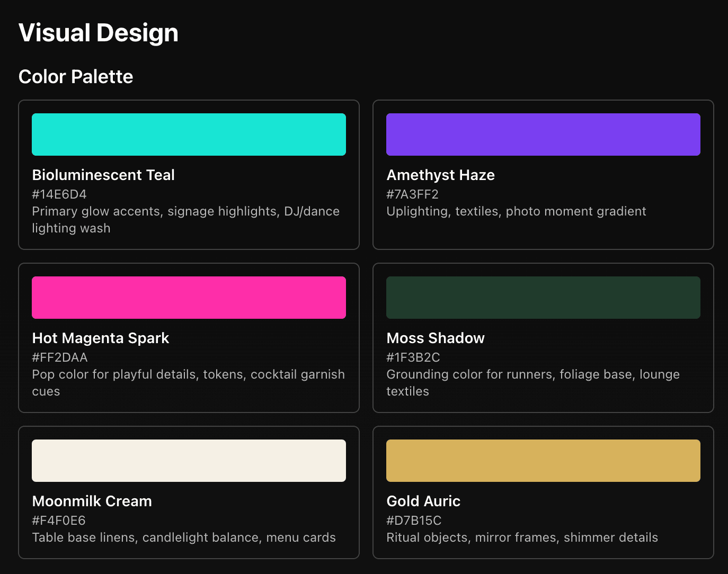
Task: Click the hex code #1F3B2C
Action: [414, 357]
